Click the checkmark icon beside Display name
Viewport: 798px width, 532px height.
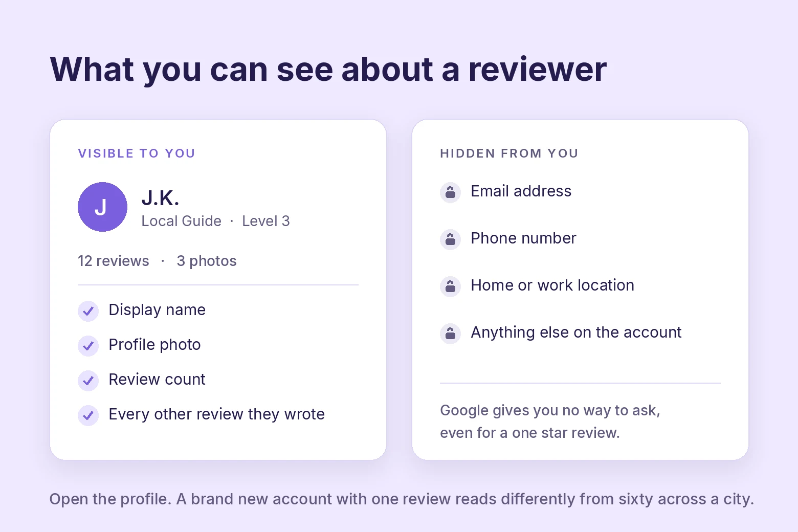point(88,311)
